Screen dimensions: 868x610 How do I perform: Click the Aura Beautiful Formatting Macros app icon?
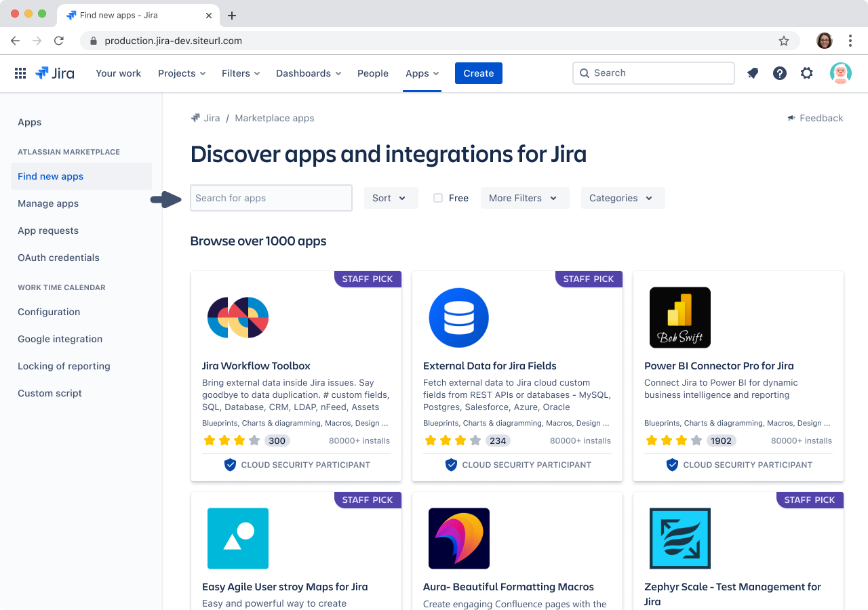pos(458,538)
